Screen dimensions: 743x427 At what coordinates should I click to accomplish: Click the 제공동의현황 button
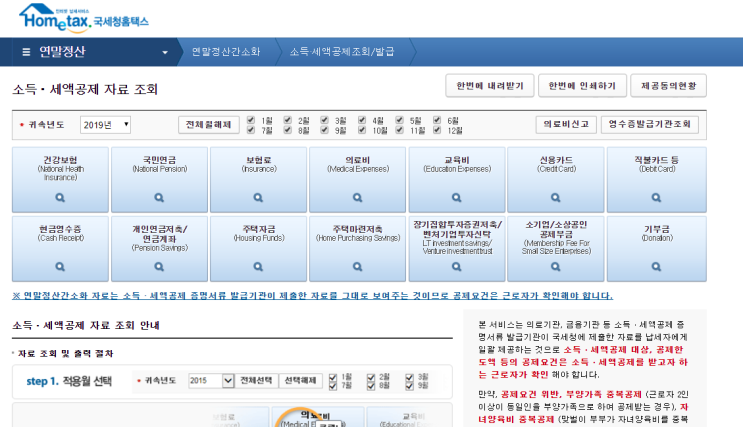point(669,86)
